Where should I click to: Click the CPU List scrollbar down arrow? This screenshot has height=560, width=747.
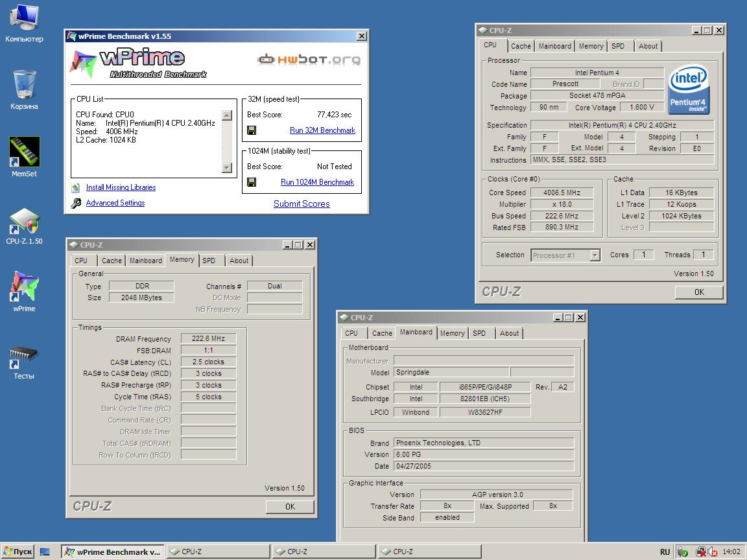coord(227,168)
